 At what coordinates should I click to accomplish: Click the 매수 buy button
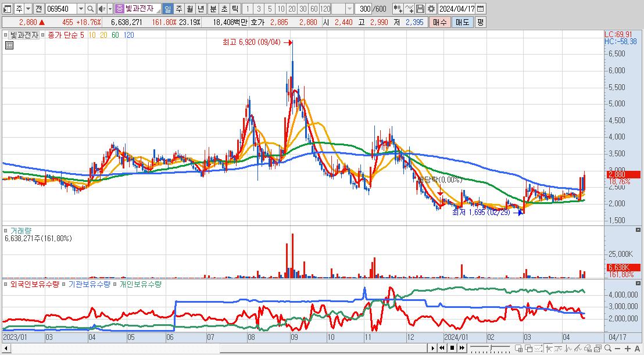coord(439,22)
